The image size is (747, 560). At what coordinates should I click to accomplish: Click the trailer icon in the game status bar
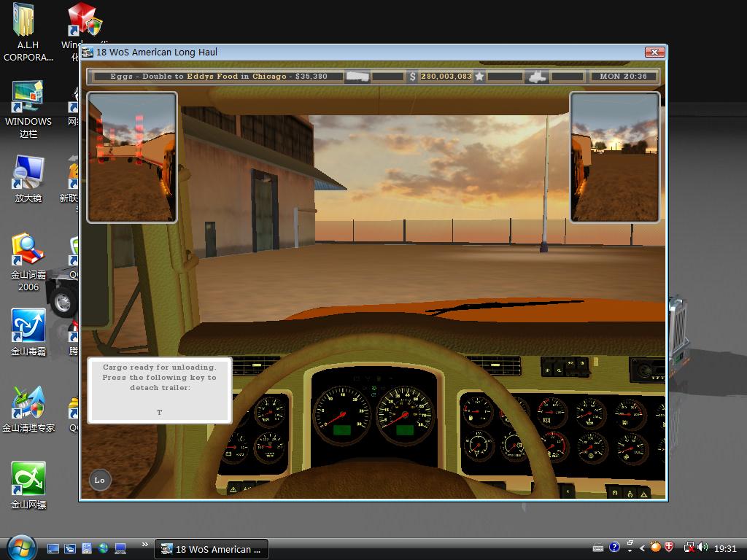coord(357,76)
